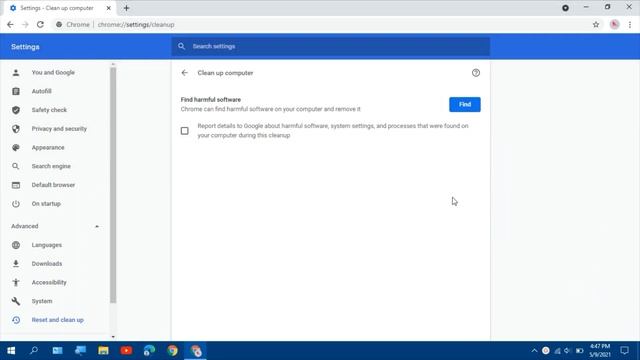Viewport: 640px width, 360px height.
Task: Go back from Clean up computer page
Action: pos(184,73)
